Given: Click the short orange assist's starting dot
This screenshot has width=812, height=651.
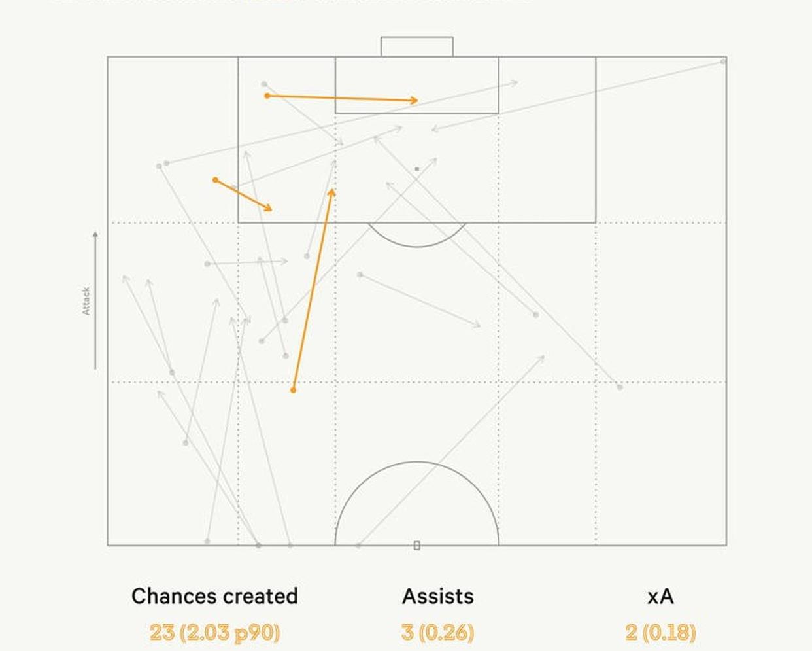Looking at the screenshot, I should click(216, 180).
